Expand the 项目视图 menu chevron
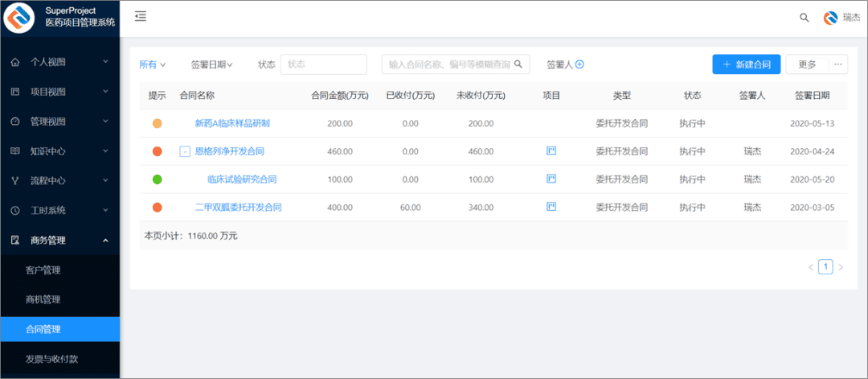This screenshot has width=868, height=379. coord(106,92)
